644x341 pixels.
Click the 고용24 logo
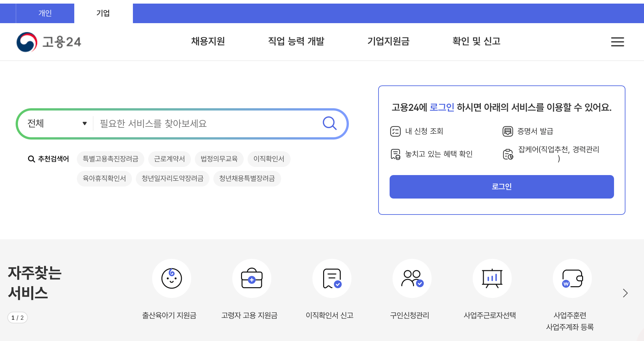coord(49,42)
